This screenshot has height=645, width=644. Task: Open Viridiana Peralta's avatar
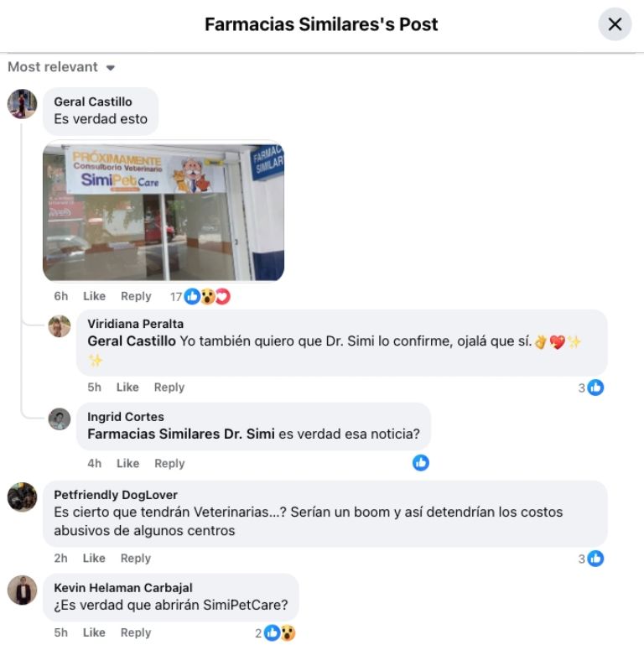coord(60,326)
